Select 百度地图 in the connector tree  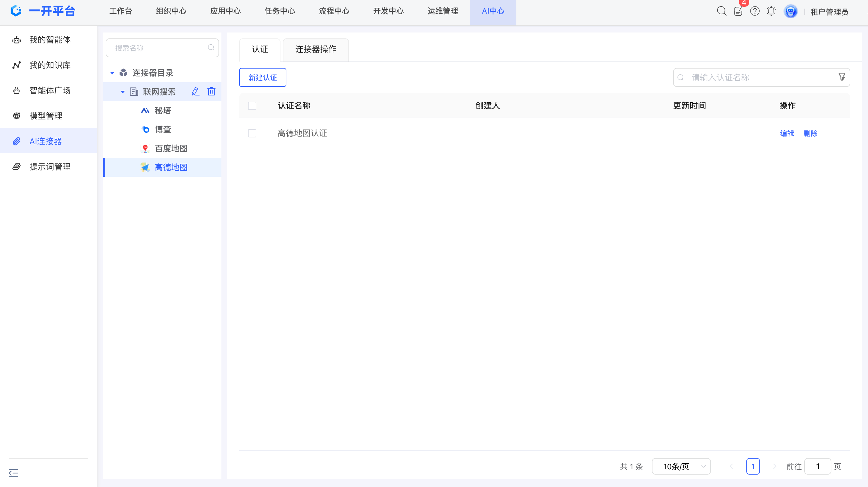click(171, 148)
